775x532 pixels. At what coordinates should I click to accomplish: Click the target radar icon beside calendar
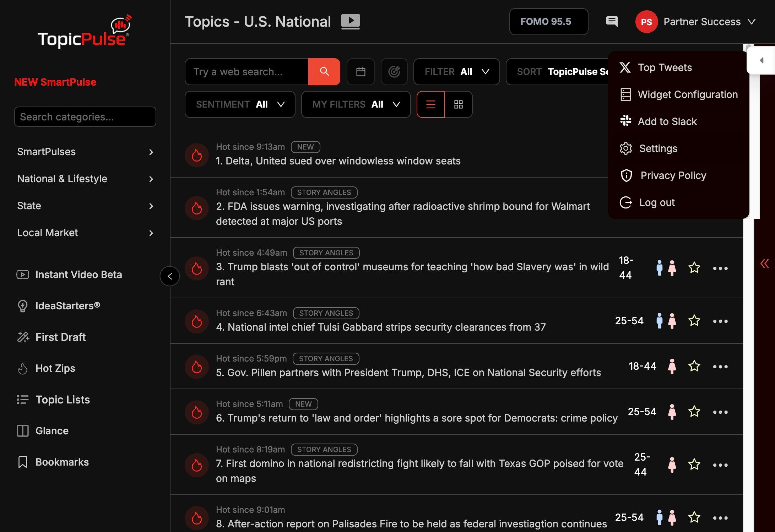[394, 72]
